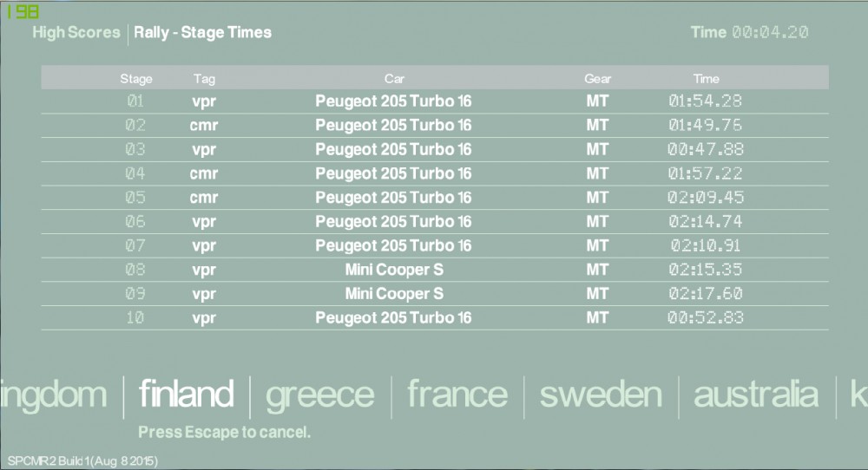Select the stage 01 row

(434, 101)
